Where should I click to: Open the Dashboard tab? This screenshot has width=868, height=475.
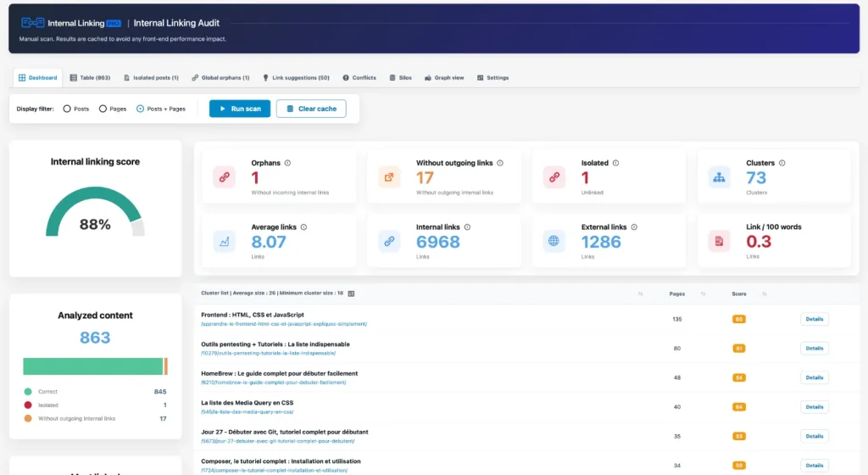[37, 77]
